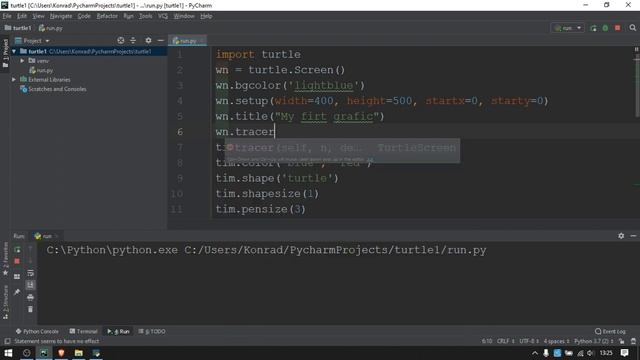The image size is (640, 360).
Task: Open File Explorer from the taskbar
Action: 78,353
